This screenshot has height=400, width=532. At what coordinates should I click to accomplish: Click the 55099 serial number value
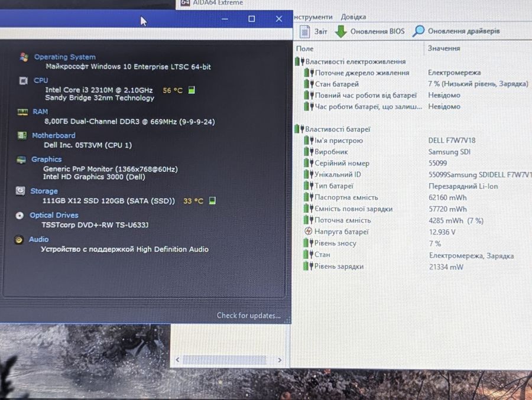click(x=437, y=163)
